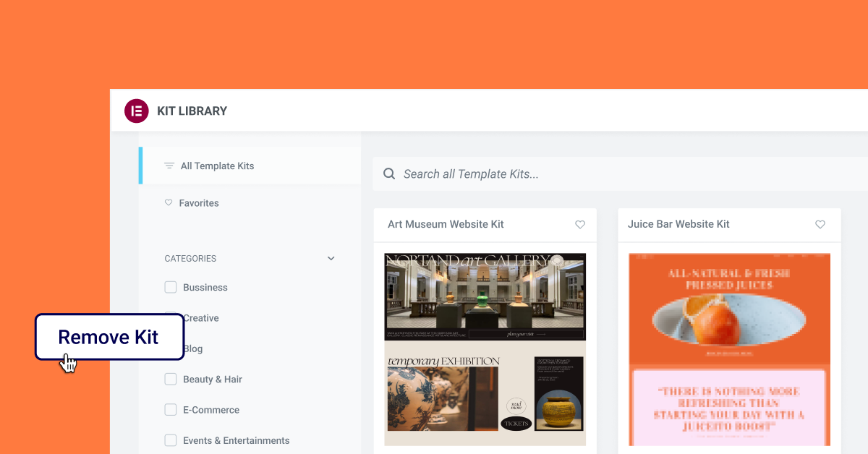Open the Juice Bar Website Kit title
The height and width of the screenshot is (454, 868).
pos(678,224)
